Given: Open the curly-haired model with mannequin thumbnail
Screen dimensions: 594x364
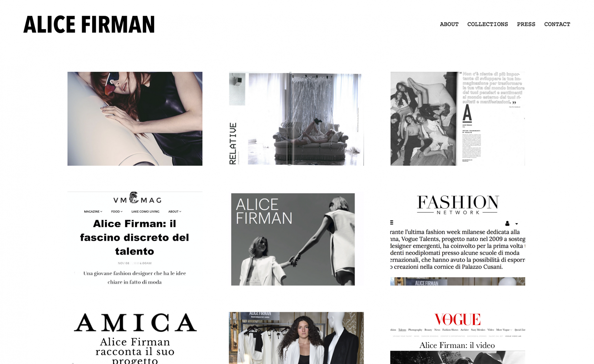Looking at the screenshot, I should tap(296, 338).
